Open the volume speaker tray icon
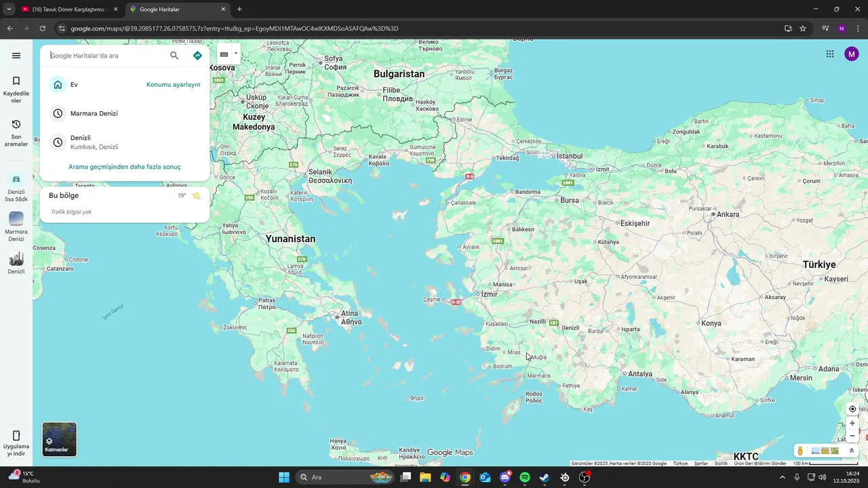Viewport: 868px width, 488px height. (823, 477)
